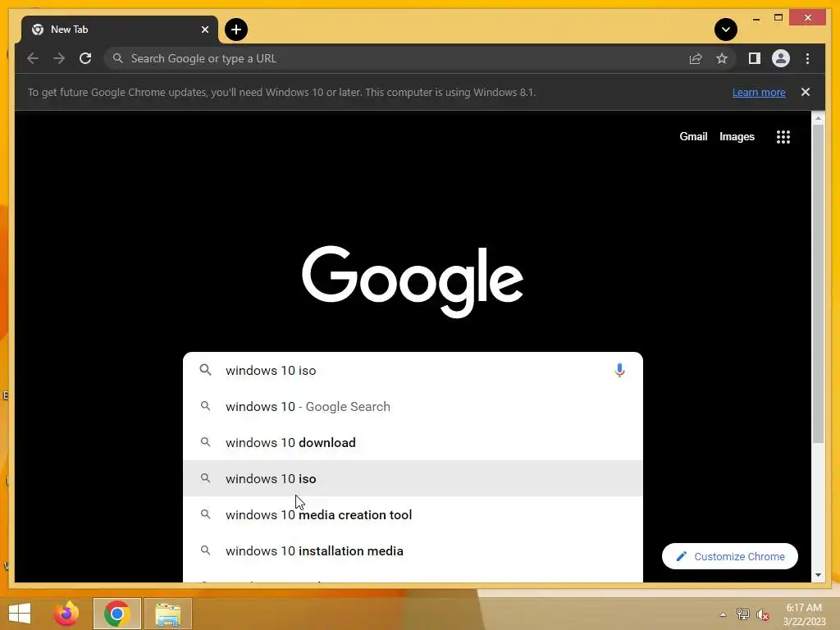Click the share this page icon
This screenshot has width=840, height=630.
point(696,58)
